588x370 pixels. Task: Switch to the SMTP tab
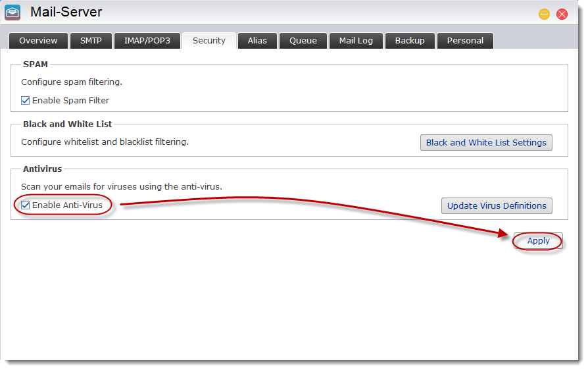91,41
